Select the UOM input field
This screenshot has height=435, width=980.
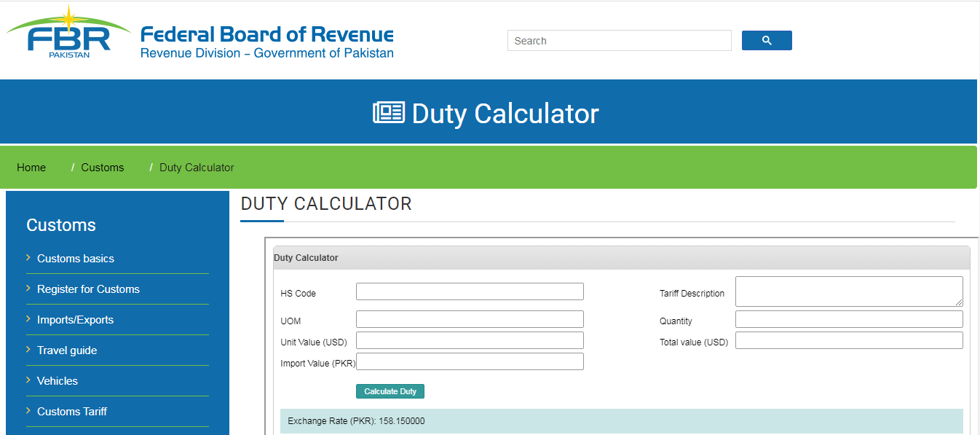pyautogui.click(x=470, y=319)
